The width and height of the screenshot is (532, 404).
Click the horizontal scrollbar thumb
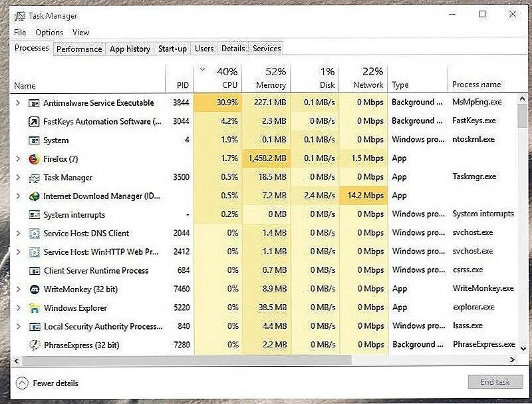[187, 361]
